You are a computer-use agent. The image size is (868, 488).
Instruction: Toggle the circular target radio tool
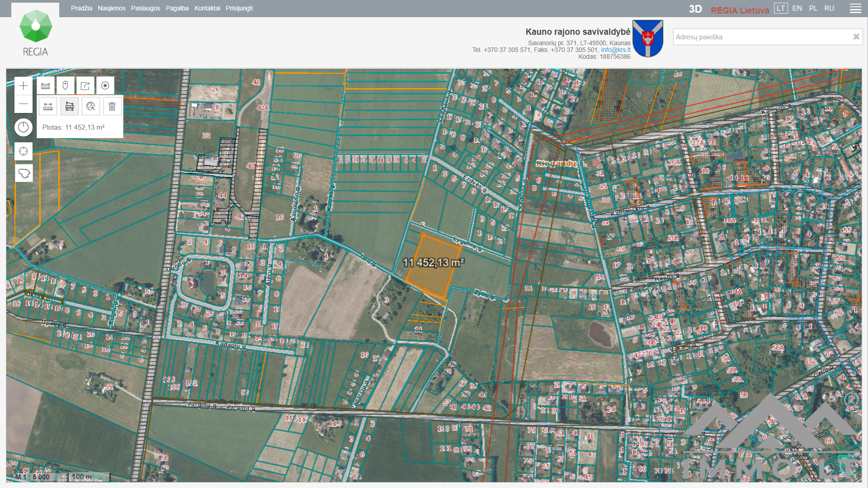point(105,86)
